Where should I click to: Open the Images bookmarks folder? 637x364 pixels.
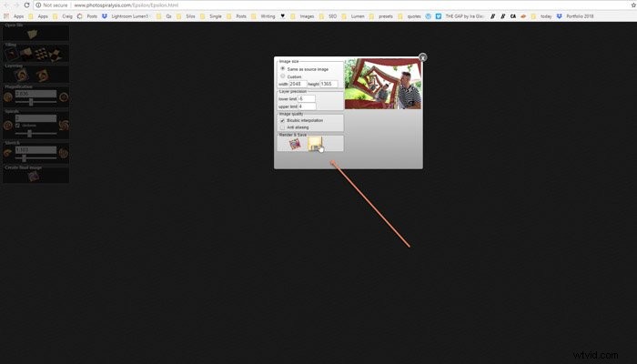[x=302, y=16]
